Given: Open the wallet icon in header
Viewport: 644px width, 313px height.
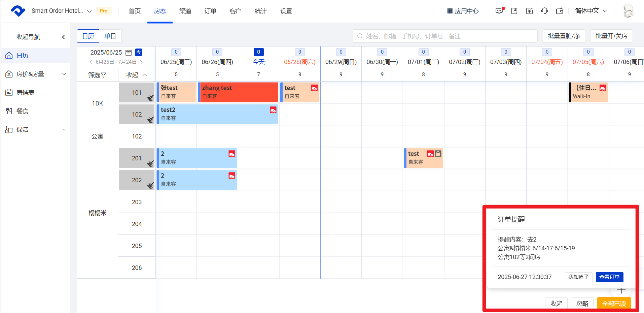Looking at the screenshot, I should point(560,11).
